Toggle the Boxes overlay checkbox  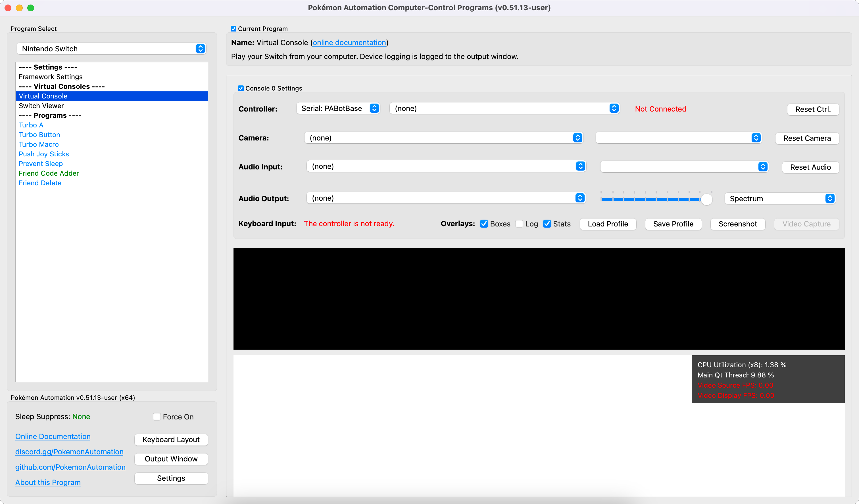(x=484, y=224)
